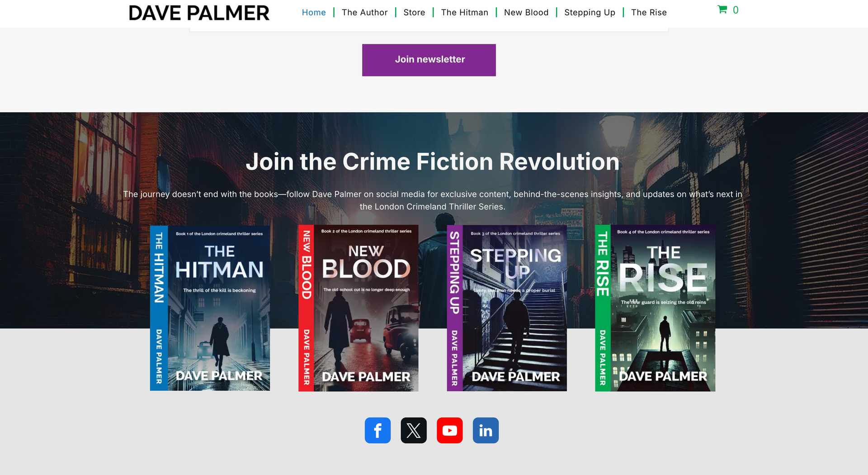Select New Blood in navigation bar

pyautogui.click(x=526, y=12)
